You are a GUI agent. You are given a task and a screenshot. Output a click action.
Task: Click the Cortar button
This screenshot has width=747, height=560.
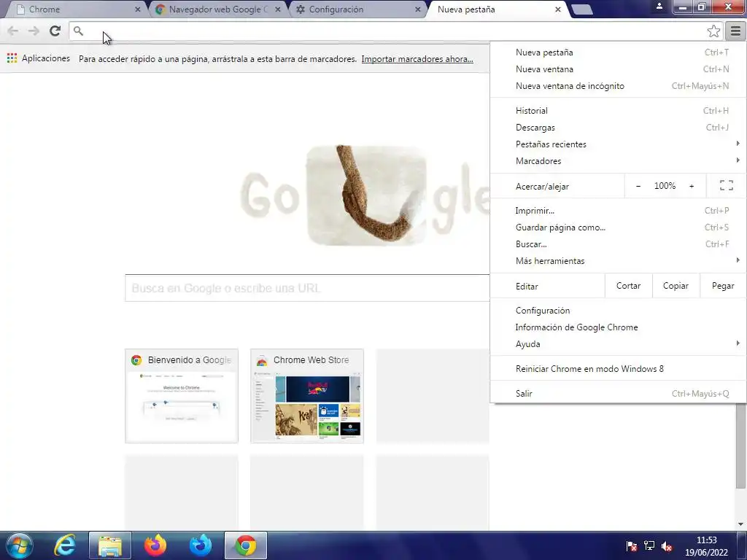(628, 286)
